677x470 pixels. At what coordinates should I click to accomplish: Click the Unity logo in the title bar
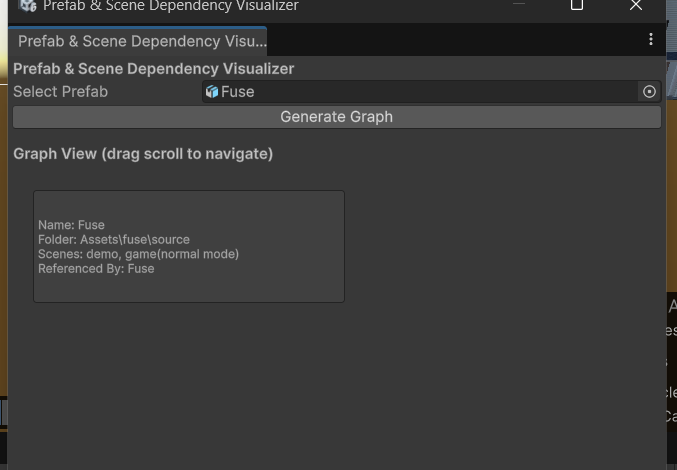pyautogui.click(x=28, y=6)
